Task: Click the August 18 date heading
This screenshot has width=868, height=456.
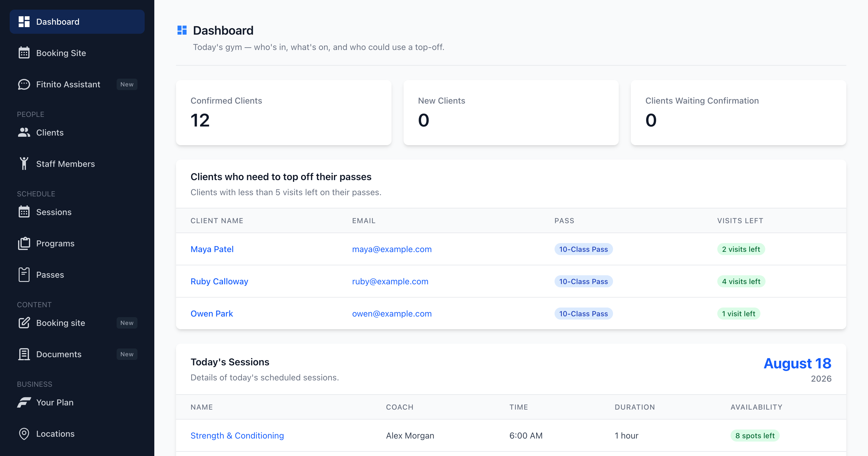Action: coord(797,363)
